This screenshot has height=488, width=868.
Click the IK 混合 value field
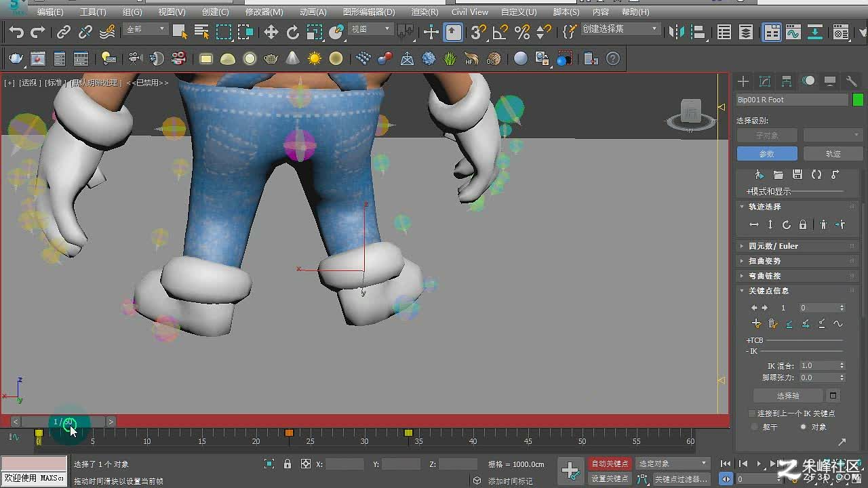819,365
